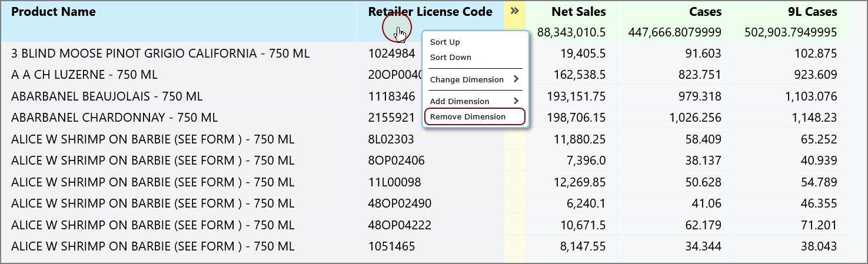Image resolution: width=868 pixels, height=264 pixels.
Task: Click the Net Sales value 12,269.85
Action: coord(579,182)
